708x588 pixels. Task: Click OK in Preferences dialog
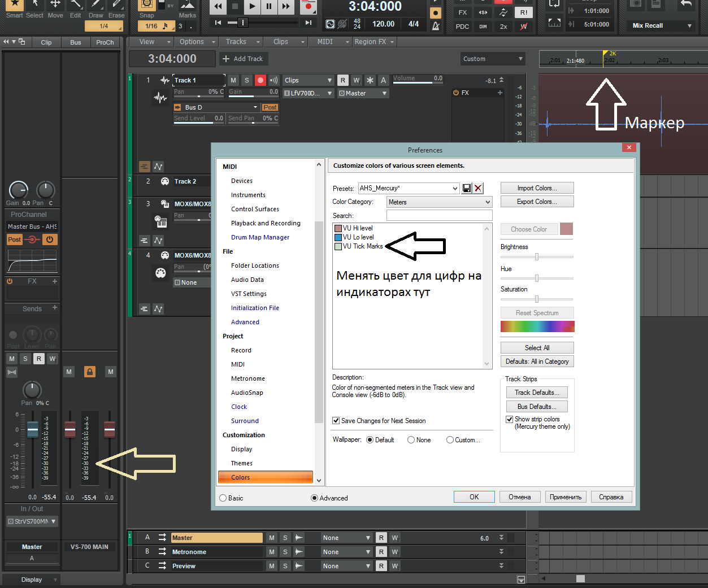click(x=474, y=497)
